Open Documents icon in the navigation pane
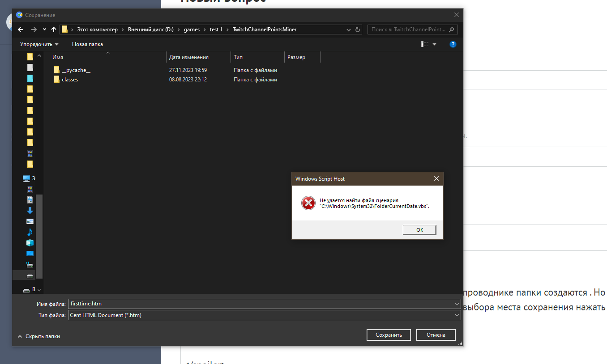 pos(30,200)
